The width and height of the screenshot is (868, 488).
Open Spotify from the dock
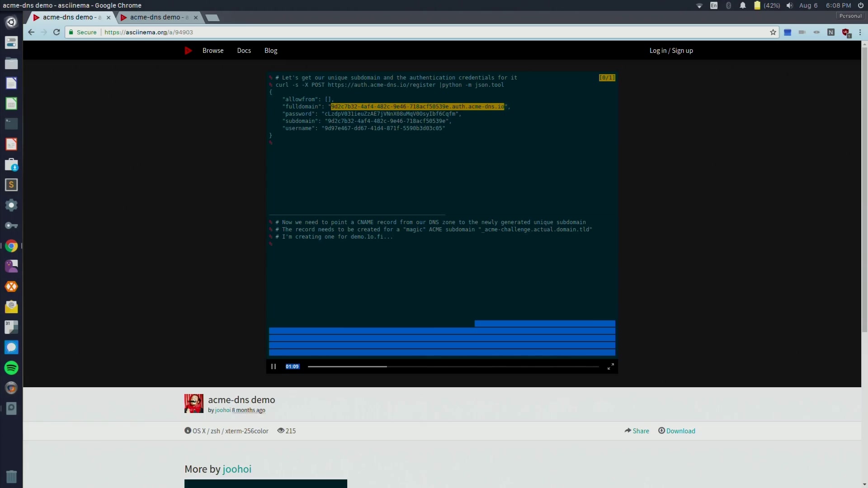[x=11, y=368]
